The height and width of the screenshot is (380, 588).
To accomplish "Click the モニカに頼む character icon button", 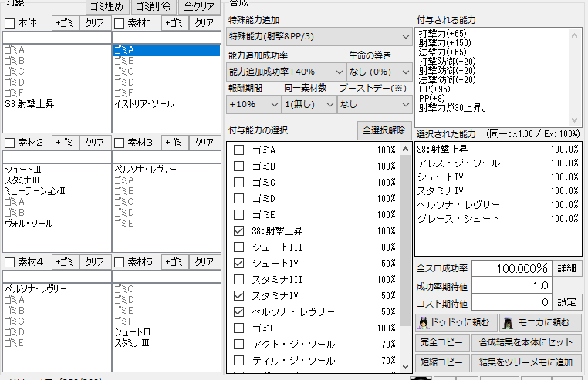I will [x=540, y=323].
